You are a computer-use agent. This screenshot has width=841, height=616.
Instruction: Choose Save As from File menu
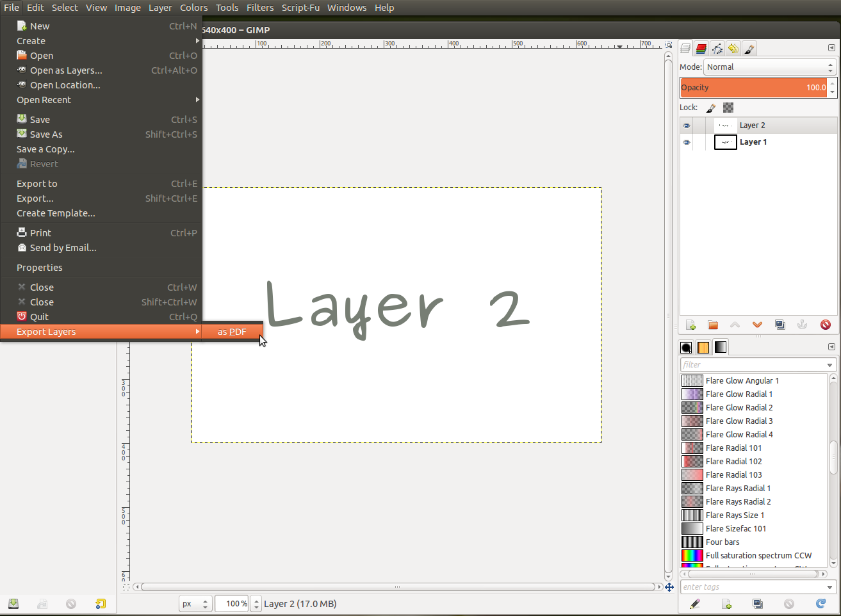click(x=101, y=134)
